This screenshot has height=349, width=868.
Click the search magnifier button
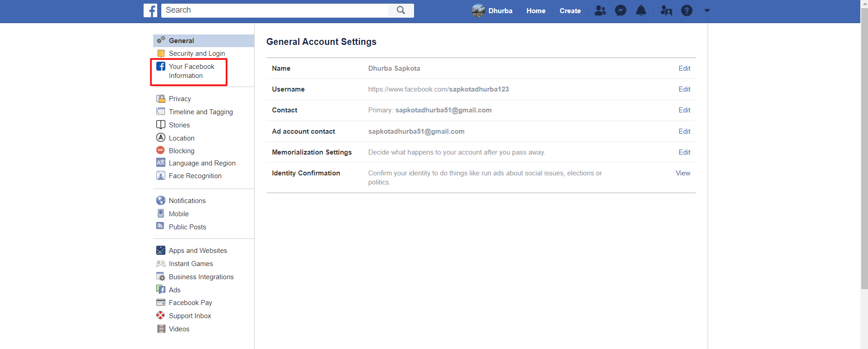[x=401, y=10]
